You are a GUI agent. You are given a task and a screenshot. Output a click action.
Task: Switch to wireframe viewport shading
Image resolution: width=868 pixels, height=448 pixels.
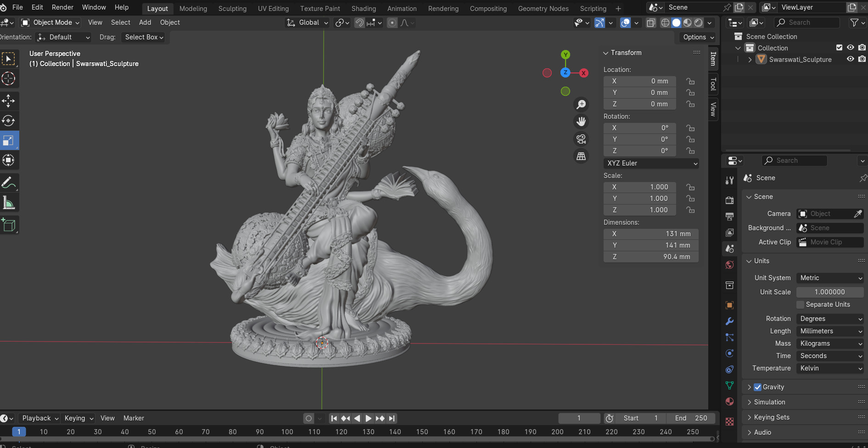[665, 22]
